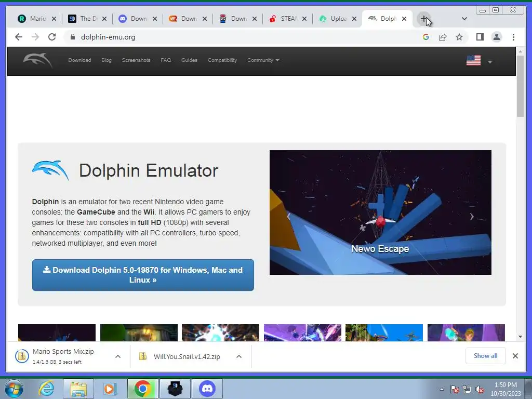Close the Dolphin tab
Image resolution: width=532 pixels, height=399 pixels.
tap(404, 19)
